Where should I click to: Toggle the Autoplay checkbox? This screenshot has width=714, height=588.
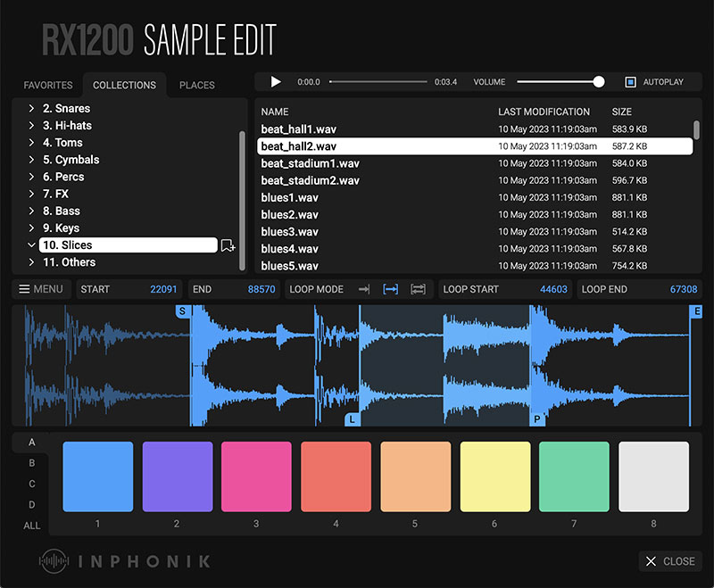[x=630, y=82]
